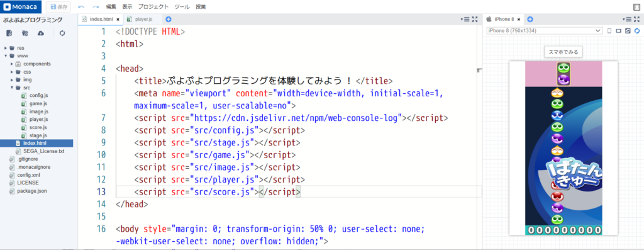Image resolution: width=644 pixels, height=250 pixels.
Task: Open game.js in the file tree
Action: coord(38,104)
